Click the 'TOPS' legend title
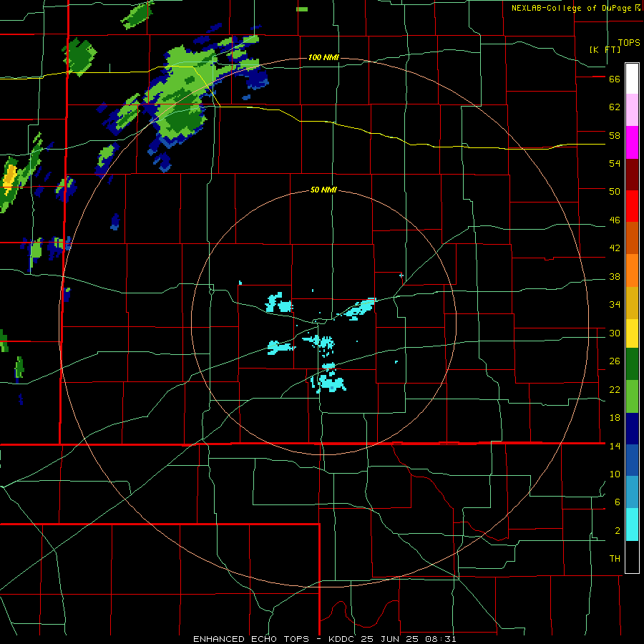 coord(629,43)
